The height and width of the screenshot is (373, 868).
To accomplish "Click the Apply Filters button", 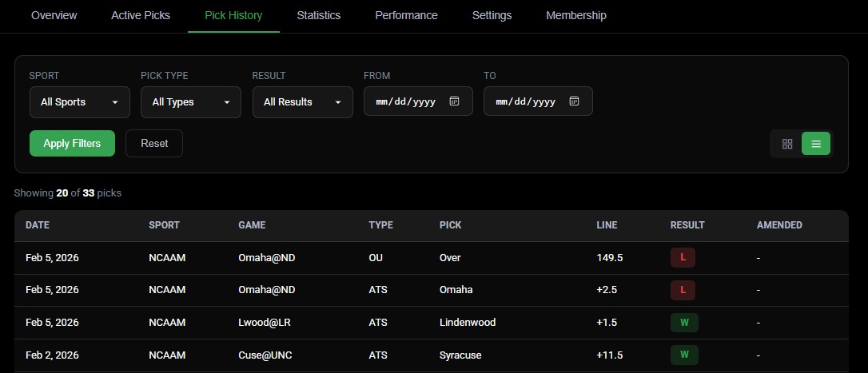I will pos(72,143).
